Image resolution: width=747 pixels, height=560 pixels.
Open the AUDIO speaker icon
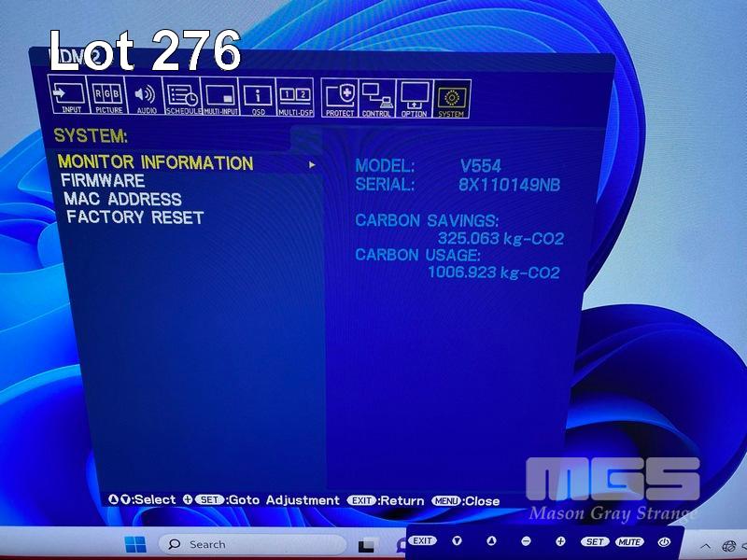(146, 98)
